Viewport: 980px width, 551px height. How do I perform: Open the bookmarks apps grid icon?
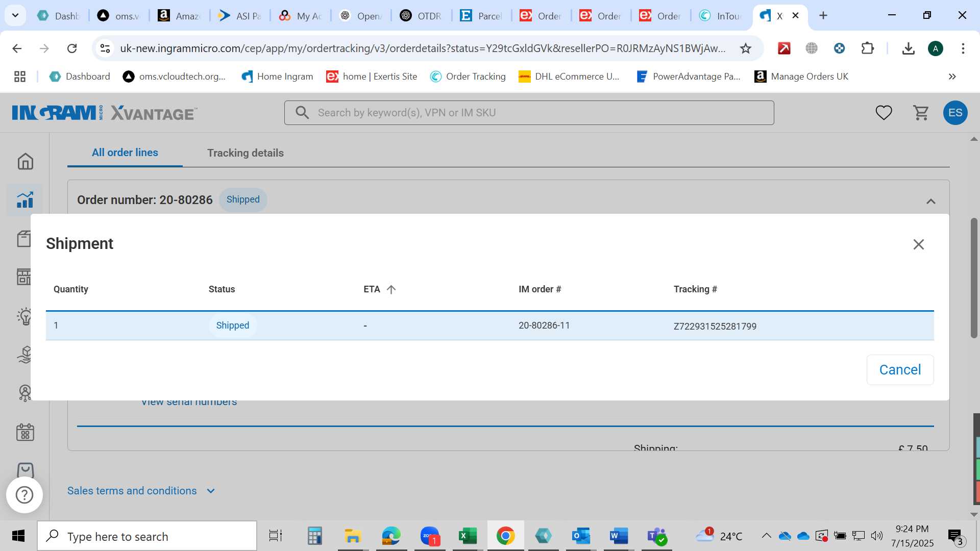[x=20, y=77]
